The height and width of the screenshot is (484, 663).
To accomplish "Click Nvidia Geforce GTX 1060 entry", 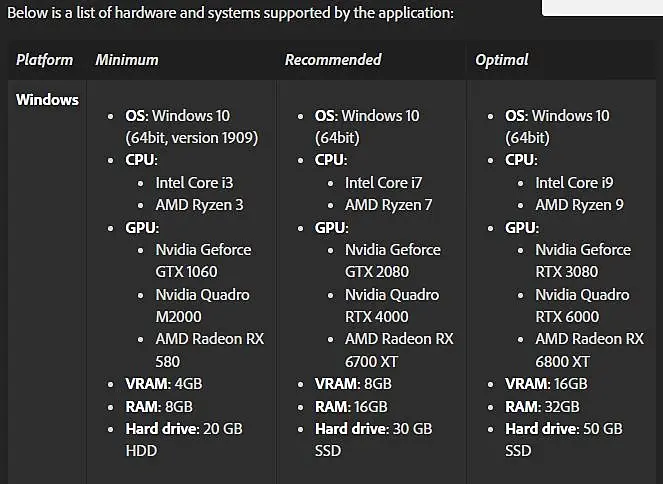I will [203, 260].
